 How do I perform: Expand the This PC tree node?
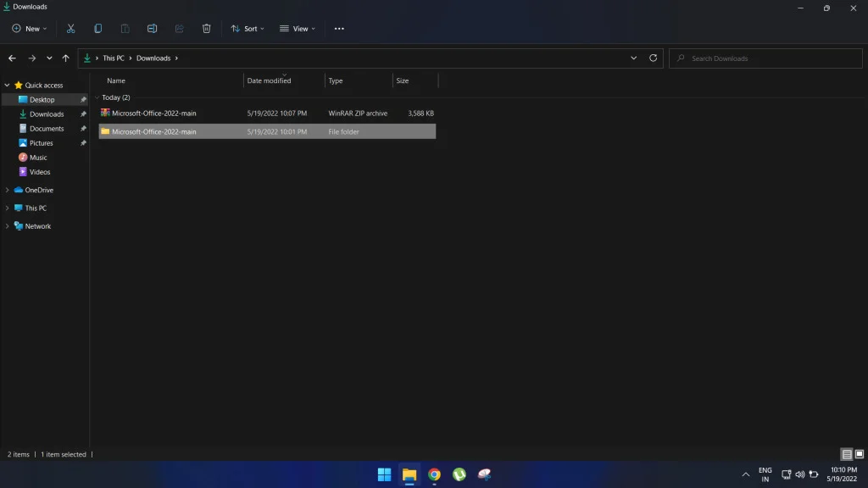[x=7, y=208]
